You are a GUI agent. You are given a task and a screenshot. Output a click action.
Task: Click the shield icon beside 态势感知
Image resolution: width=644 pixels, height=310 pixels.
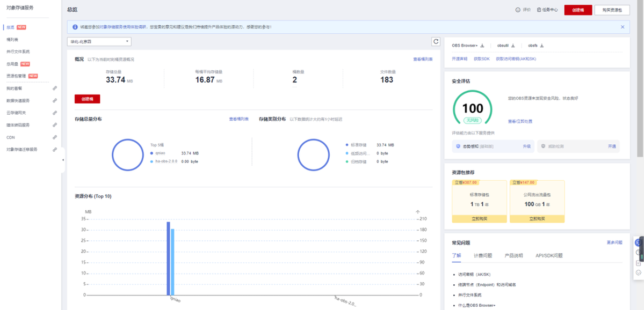tap(458, 146)
